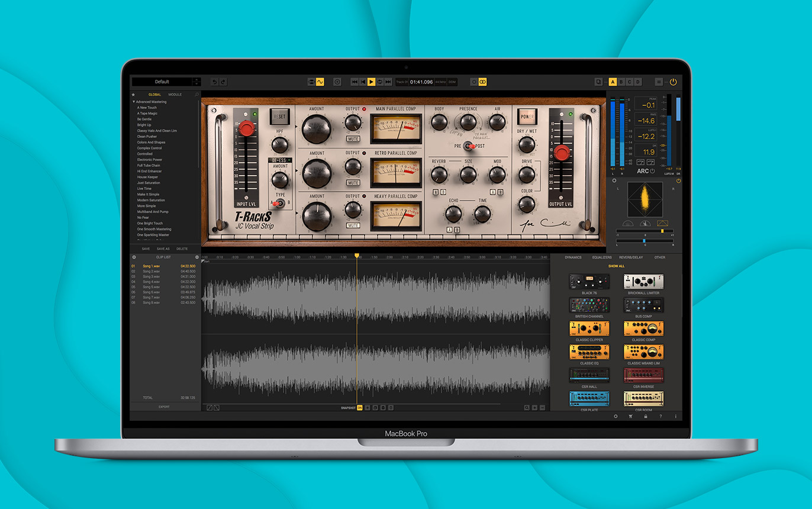
Task: Open the OTHER module category tab
Action: (x=659, y=257)
